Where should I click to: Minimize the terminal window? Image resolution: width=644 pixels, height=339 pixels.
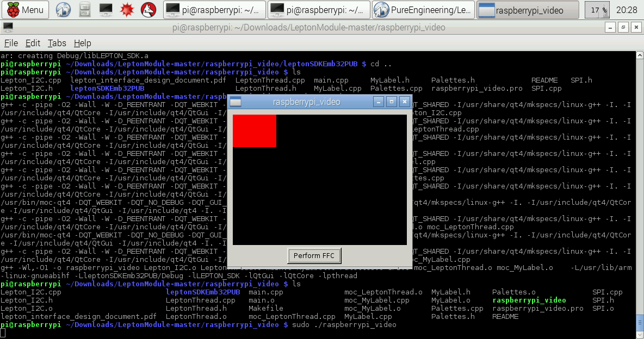[x=610, y=28]
